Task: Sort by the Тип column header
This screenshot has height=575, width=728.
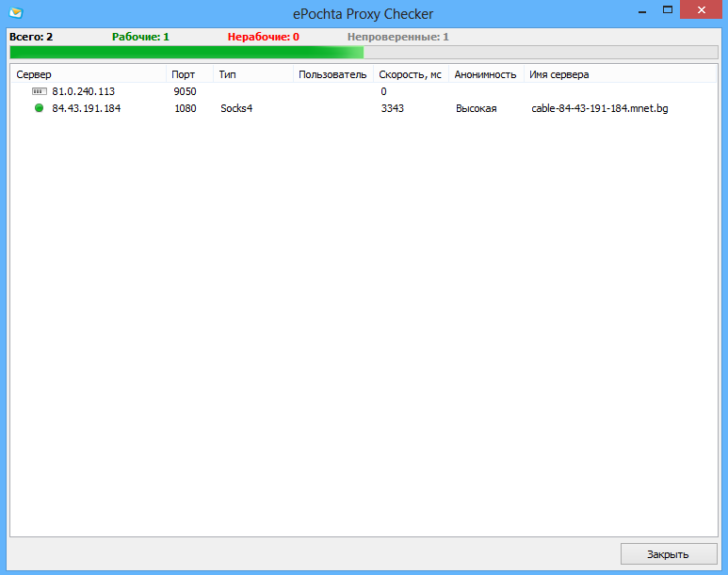Action: click(x=253, y=74)
